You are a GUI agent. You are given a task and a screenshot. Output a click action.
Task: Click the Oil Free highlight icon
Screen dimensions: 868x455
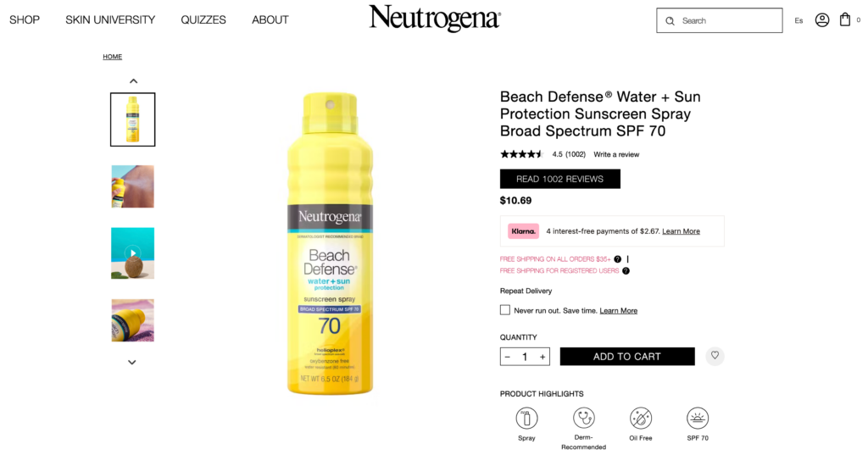[641, 419]
